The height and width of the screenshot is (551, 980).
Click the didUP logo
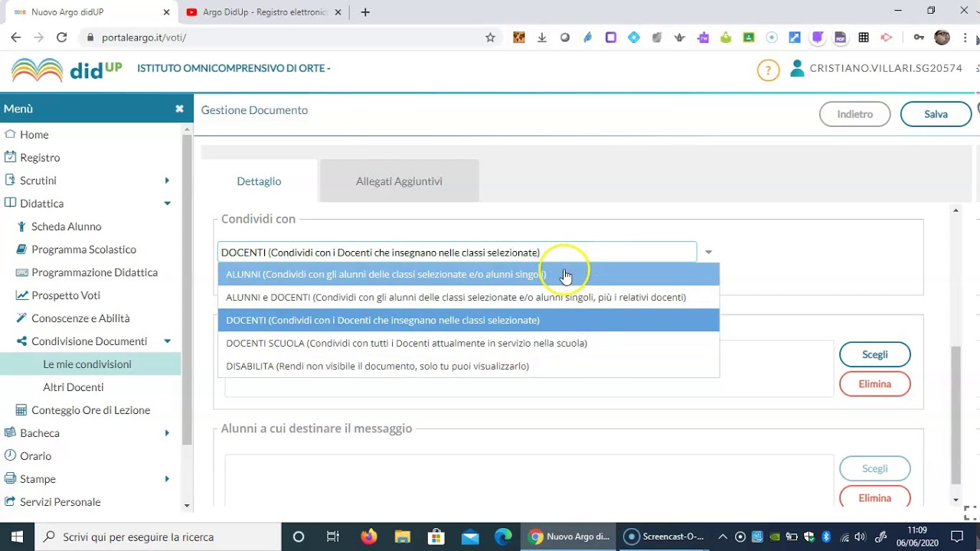tap(67, 70)
